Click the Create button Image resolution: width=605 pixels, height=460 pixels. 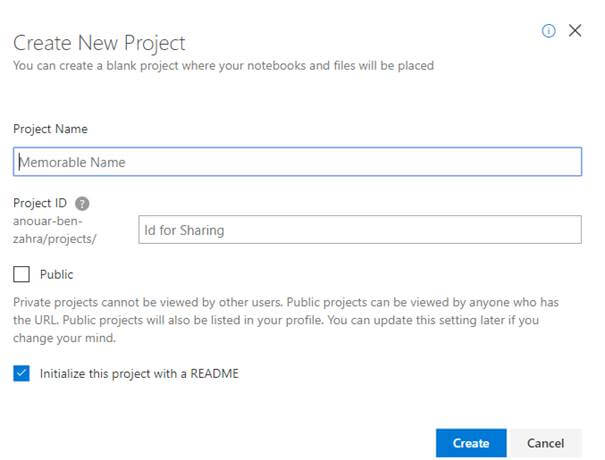tap(471, 443)
